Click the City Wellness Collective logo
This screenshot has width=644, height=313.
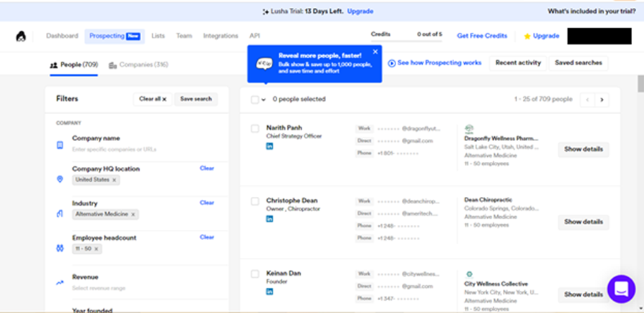pyautogui.click(x=469, y=274)
